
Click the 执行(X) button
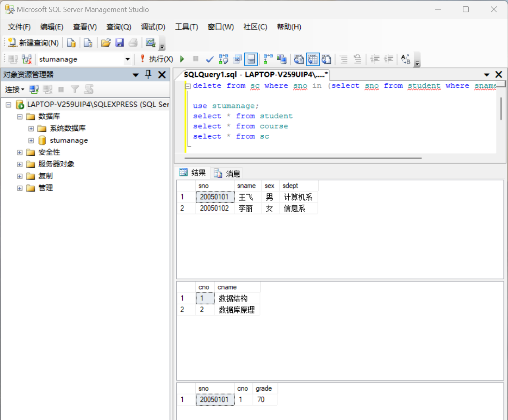coord(156,59)
